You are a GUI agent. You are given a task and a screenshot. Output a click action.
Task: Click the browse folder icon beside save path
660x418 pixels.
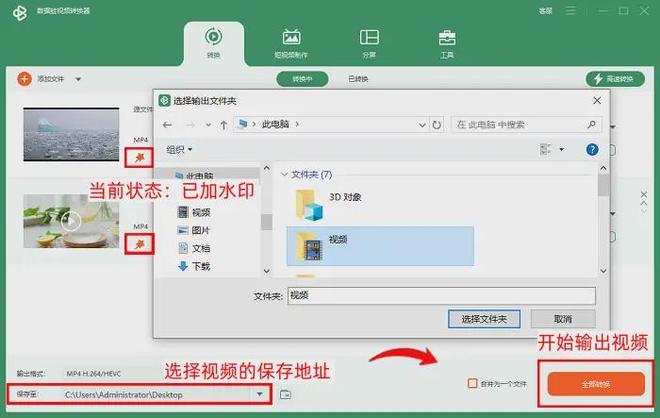coord(286,394)
